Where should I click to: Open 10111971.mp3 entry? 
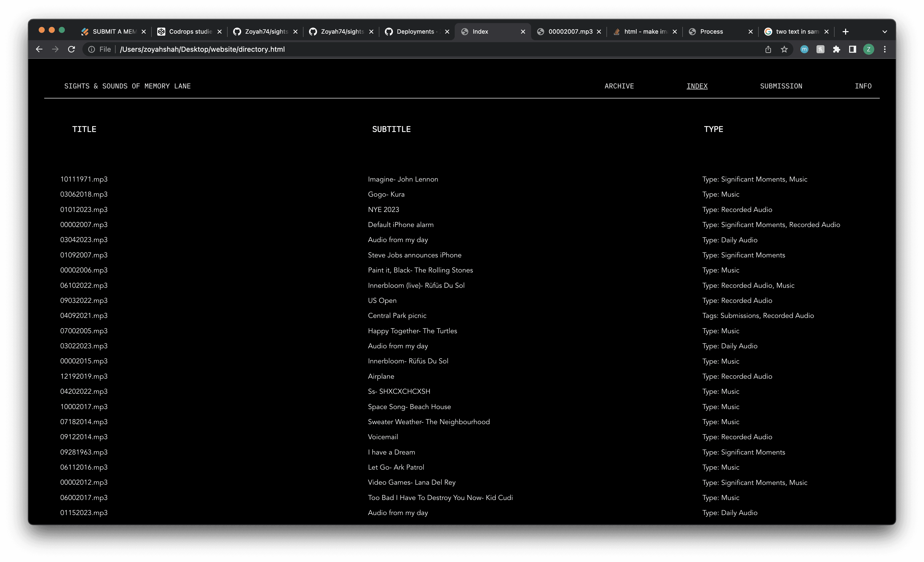(84, 179)
